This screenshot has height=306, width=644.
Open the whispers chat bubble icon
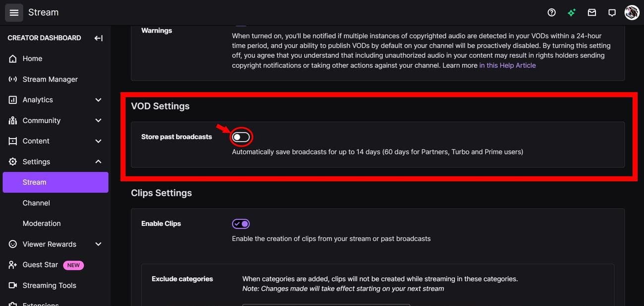[612, 13]
